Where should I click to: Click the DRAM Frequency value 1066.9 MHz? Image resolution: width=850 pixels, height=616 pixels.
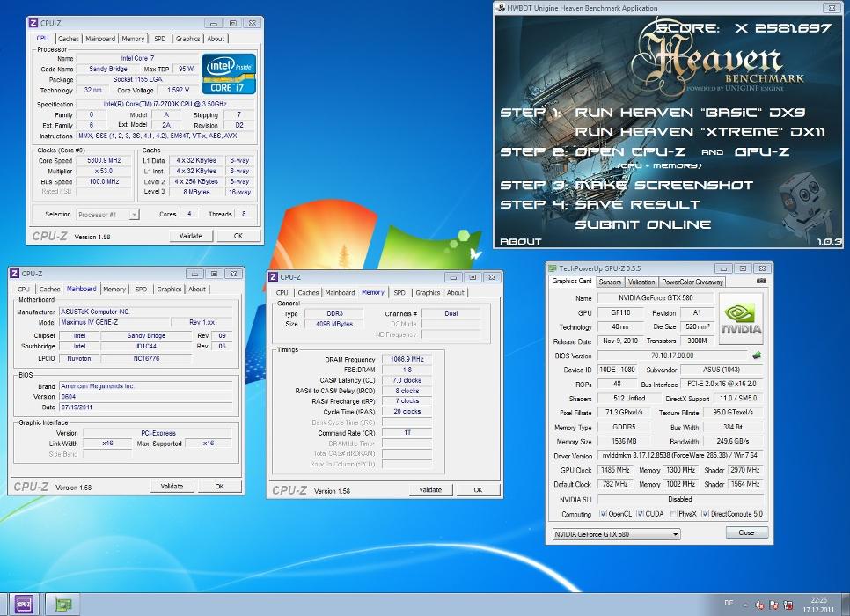(x=407, y=359)
